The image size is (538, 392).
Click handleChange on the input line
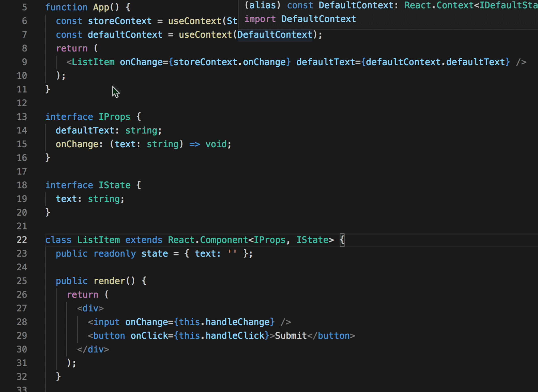coord(237,322)
